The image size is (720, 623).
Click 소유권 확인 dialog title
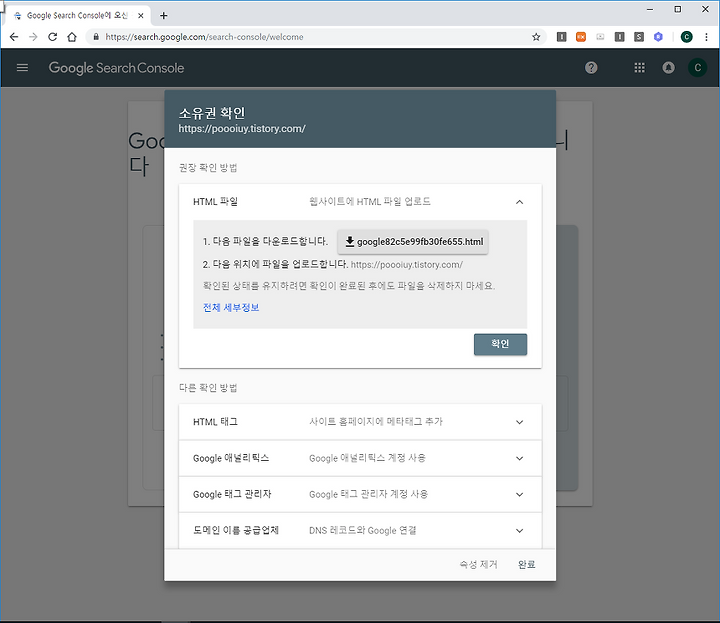click(212, 113)
